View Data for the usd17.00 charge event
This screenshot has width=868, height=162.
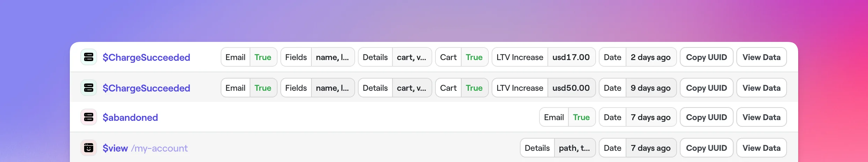point(761,57)
